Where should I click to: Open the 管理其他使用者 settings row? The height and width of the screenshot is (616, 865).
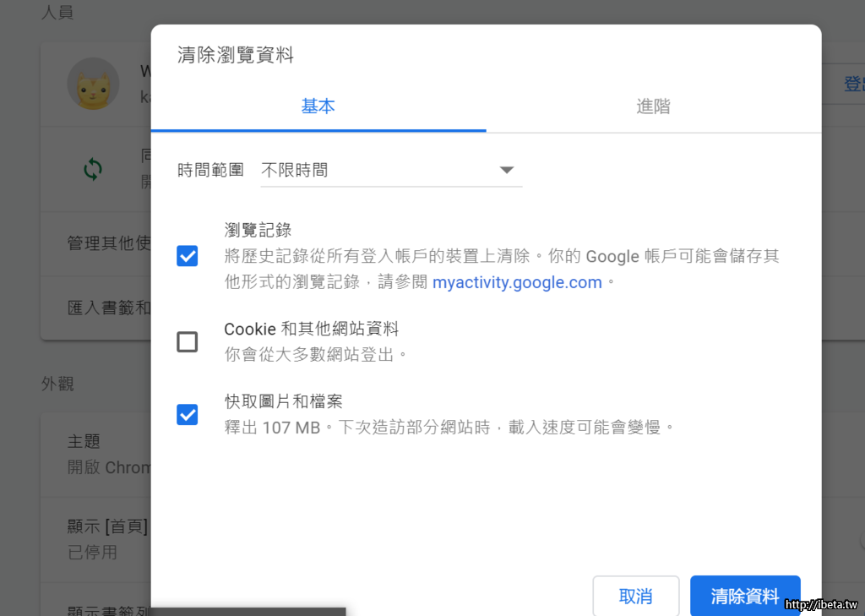pos(108,243)
